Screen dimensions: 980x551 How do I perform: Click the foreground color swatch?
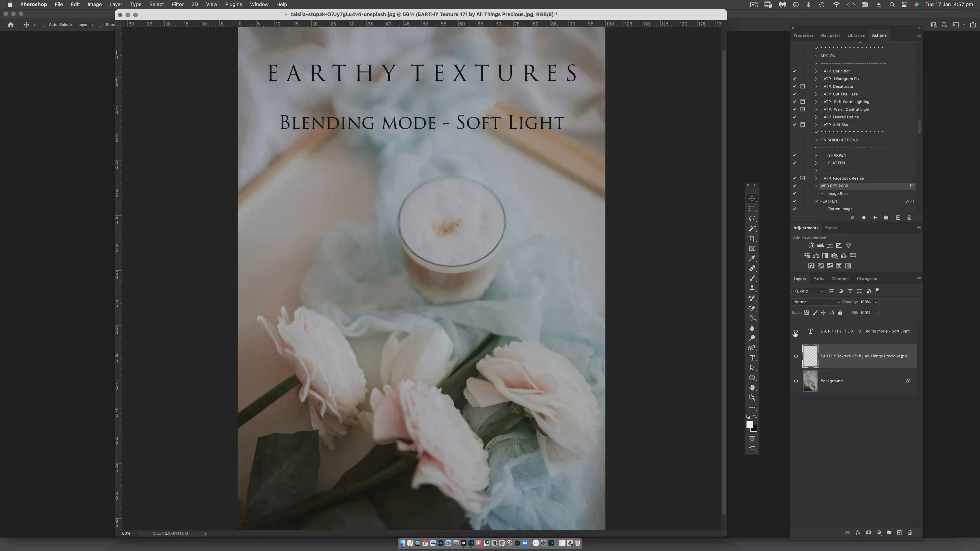pyautogui.click(x=750, y=424)
